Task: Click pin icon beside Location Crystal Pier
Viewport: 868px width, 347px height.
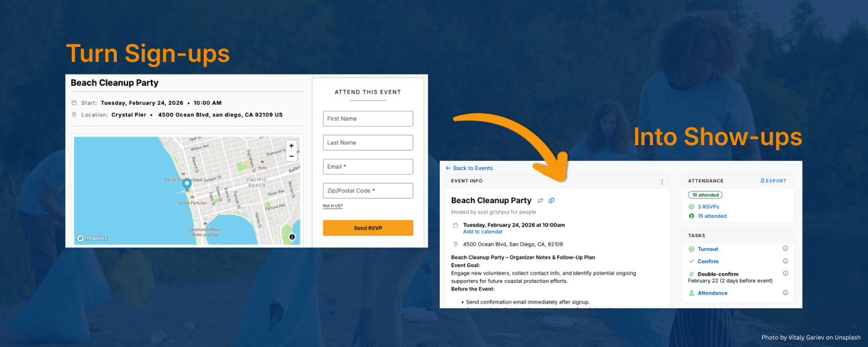Action: point(74,115)
